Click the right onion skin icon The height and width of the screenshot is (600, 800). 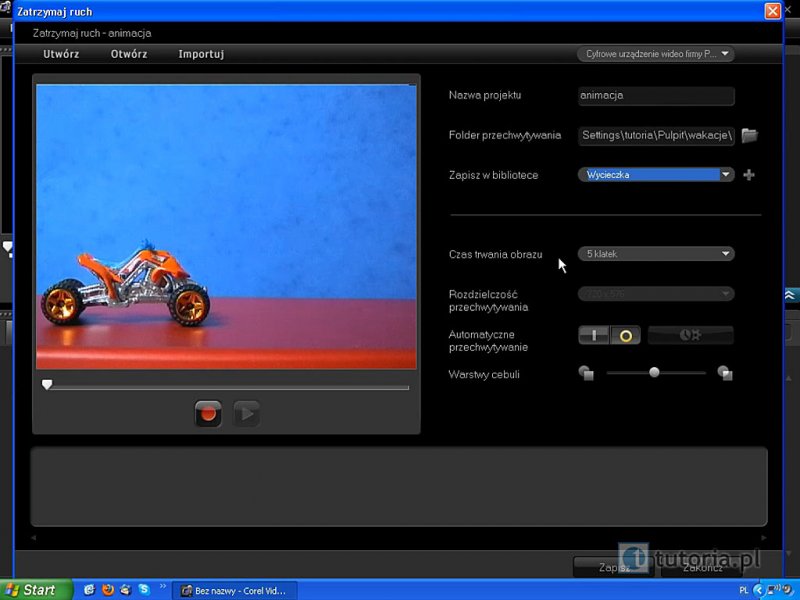pos(725,373)
